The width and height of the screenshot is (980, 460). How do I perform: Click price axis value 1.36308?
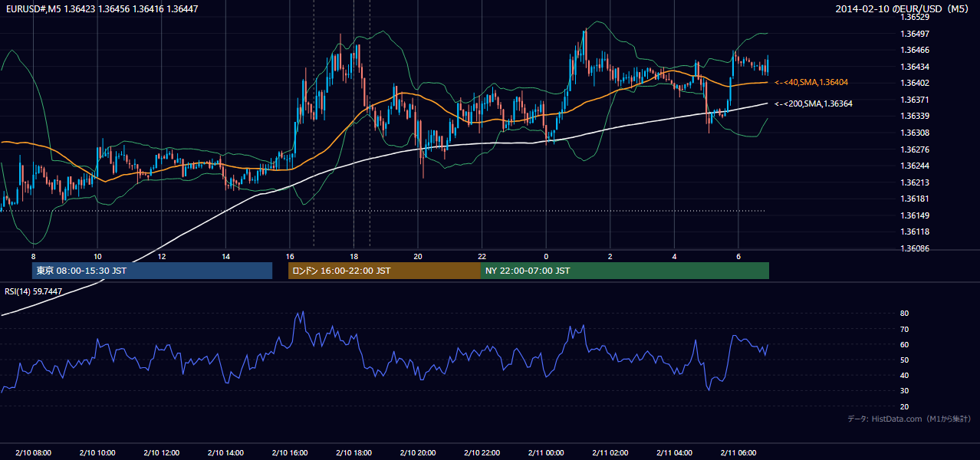pos(914,133)
